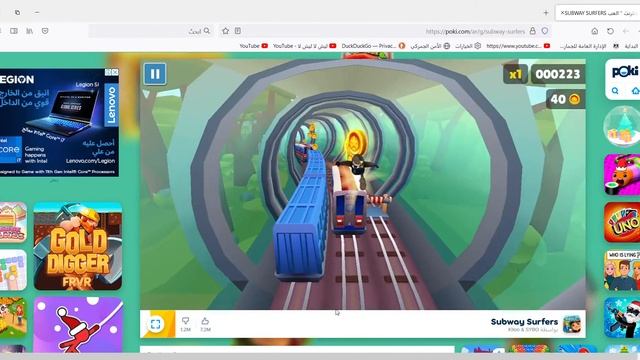
Task: Open the UNO game thumbnail
Action: click(x=622, y=222)
